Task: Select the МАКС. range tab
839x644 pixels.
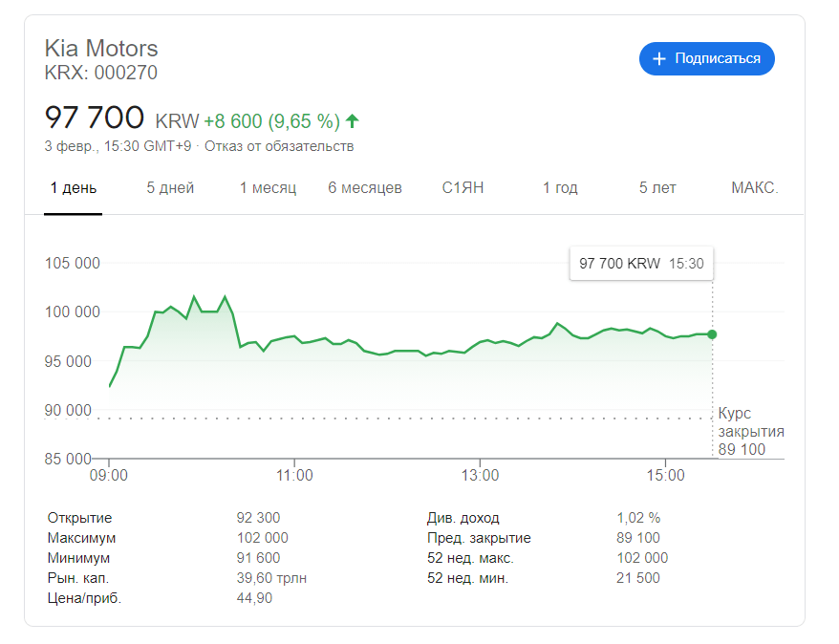Action: point(755,187)
